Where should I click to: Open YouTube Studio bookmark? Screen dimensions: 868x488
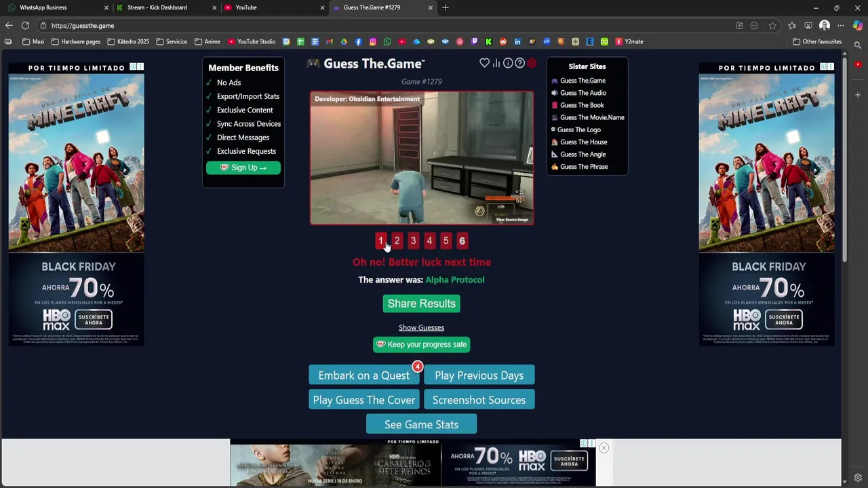251,41
